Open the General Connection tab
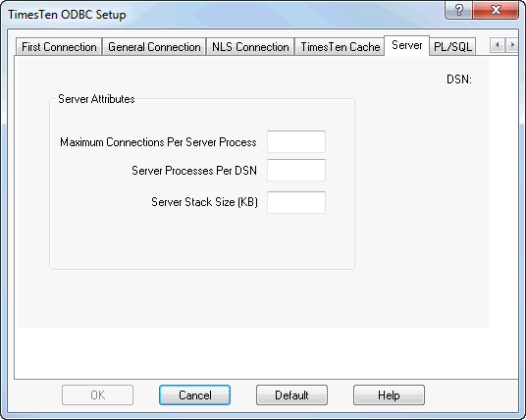The width and height of the screenshot is (526, 420). pos(154,47)
